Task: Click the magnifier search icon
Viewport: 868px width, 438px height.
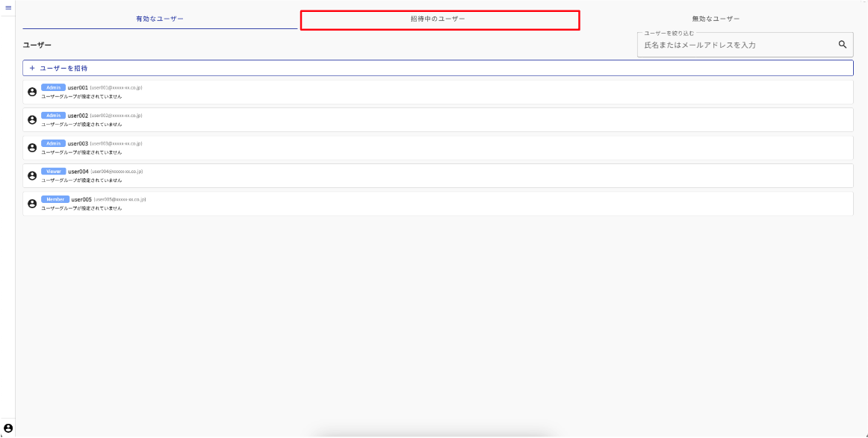Action: (x=843, y=45)
